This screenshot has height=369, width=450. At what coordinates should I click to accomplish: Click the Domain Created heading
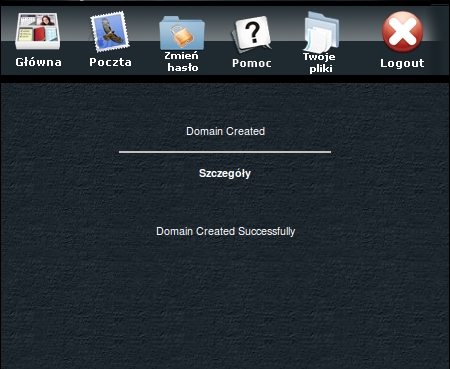(226, 131)
